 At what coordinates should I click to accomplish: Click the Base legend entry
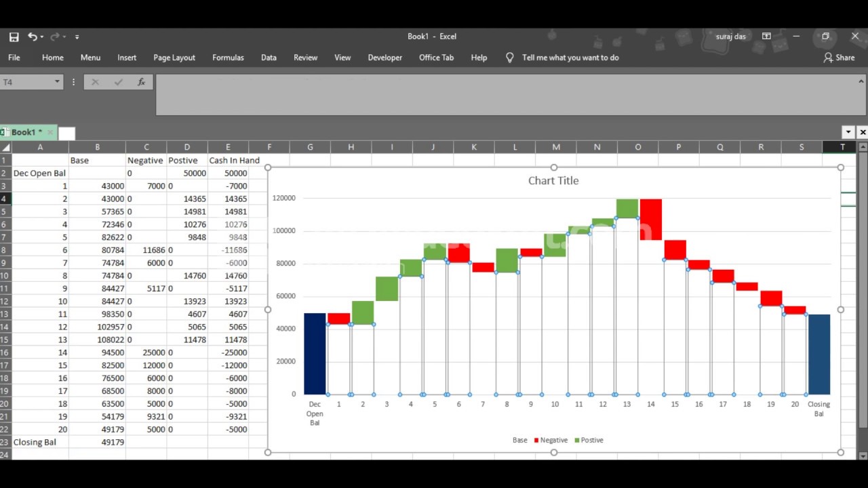[x=519, y=441]
